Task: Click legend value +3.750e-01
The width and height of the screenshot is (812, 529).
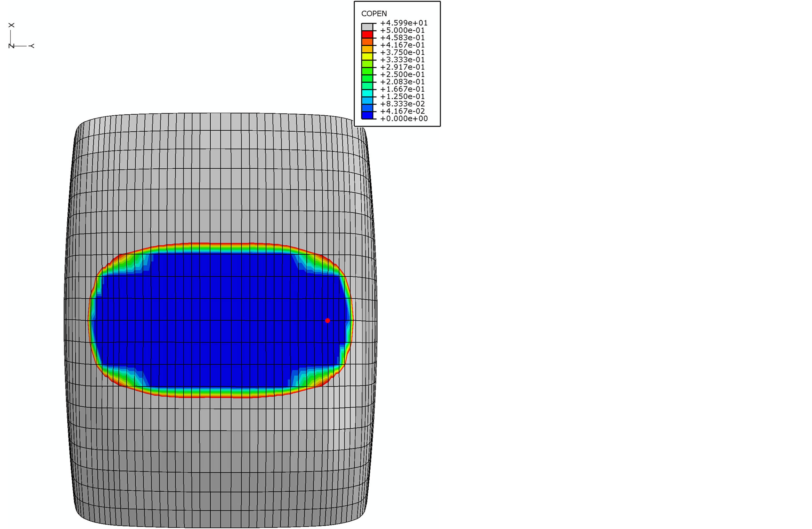Action: [x=402, y=52]
